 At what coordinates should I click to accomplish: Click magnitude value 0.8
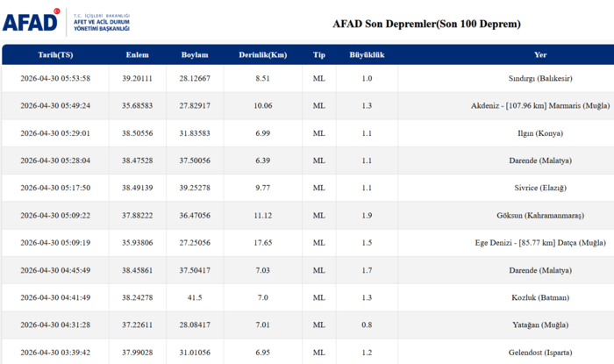coord(367,325)
